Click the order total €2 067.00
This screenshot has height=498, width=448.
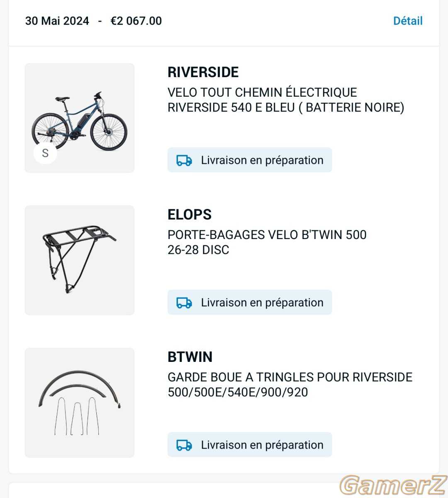[136, 21]
